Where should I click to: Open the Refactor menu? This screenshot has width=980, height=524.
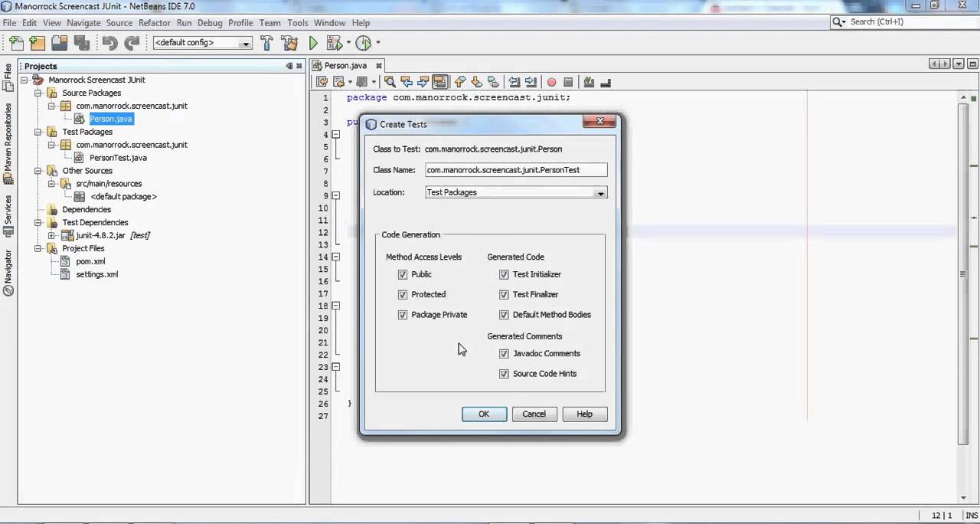[155, 23]
